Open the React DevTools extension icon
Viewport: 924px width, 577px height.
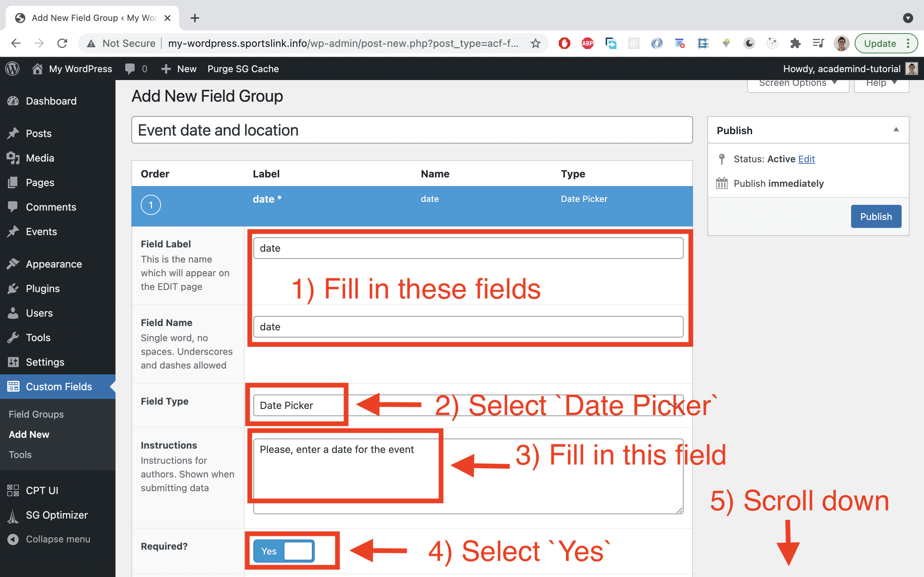pos(633,43)
